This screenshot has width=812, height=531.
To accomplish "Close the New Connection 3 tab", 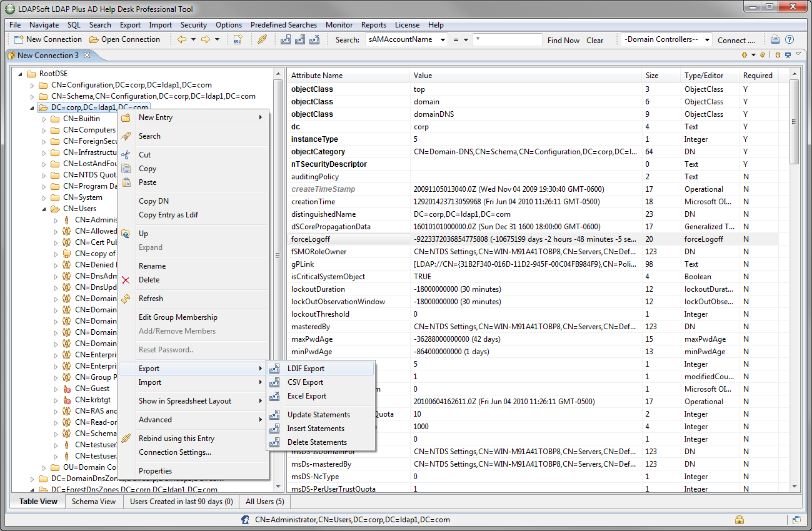I will click(87, 55).
